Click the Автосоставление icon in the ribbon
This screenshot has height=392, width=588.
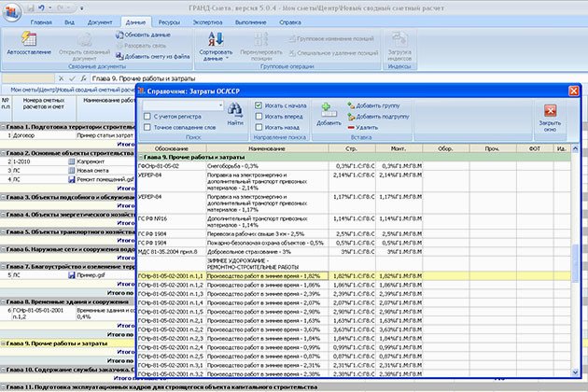click(x=27, y=38)
